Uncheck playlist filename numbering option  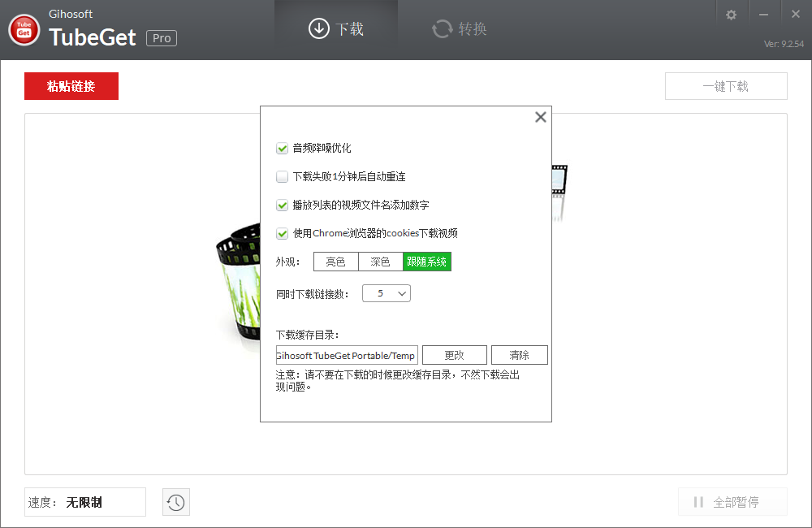click(282, 205)
